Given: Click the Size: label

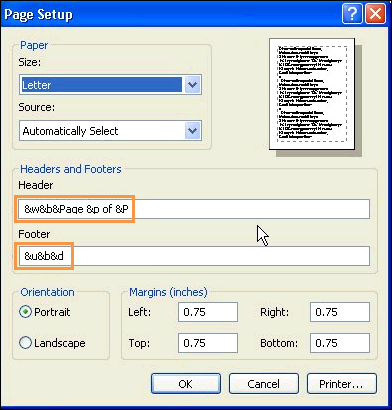Looking at the screenshot, I should tap(30, 62).
